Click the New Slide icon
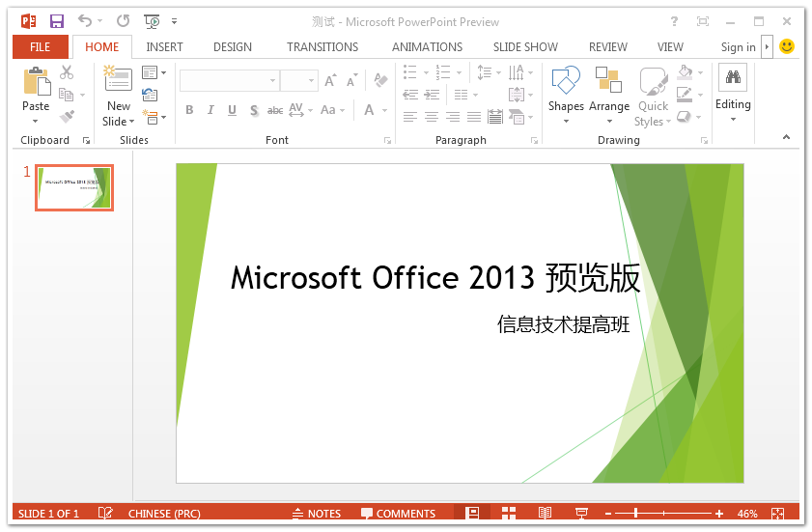 (118, 79)
